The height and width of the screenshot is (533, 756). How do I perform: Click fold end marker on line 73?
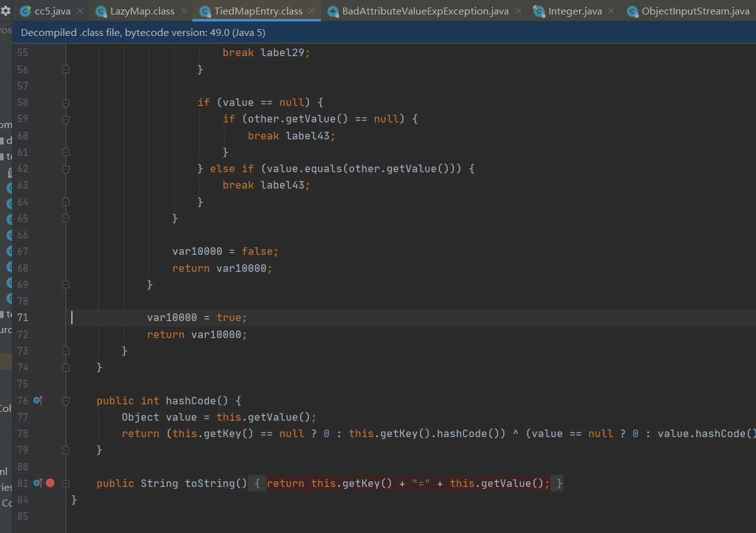66,351
